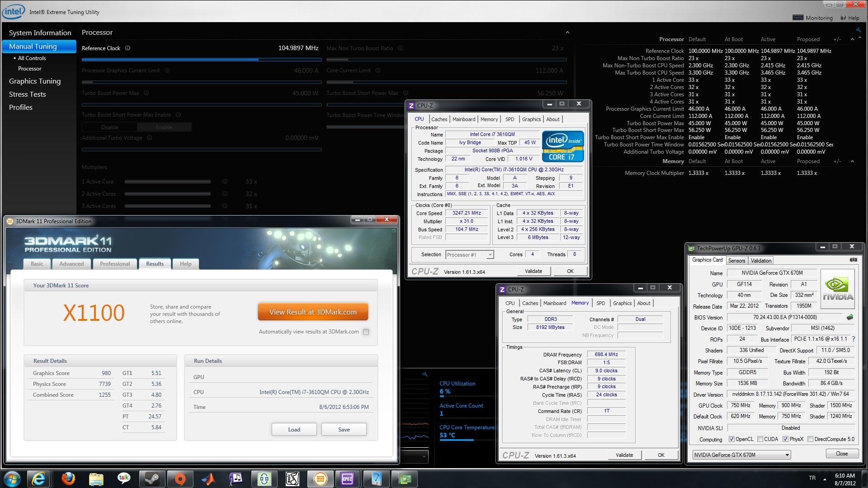This screenshot has height=488, width=868.
Task: Click the Specification field in CPU-Z
Action: click(x=514, y=170)
